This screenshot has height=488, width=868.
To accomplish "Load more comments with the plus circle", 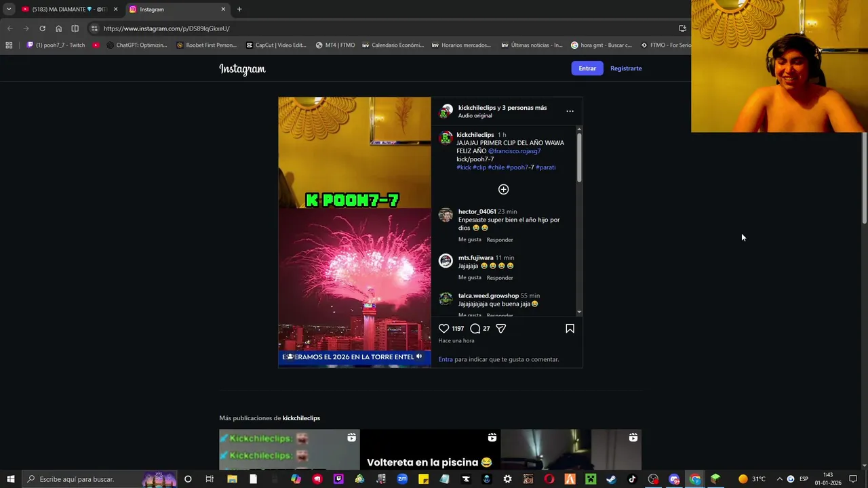I will click(x=503, y=189).
